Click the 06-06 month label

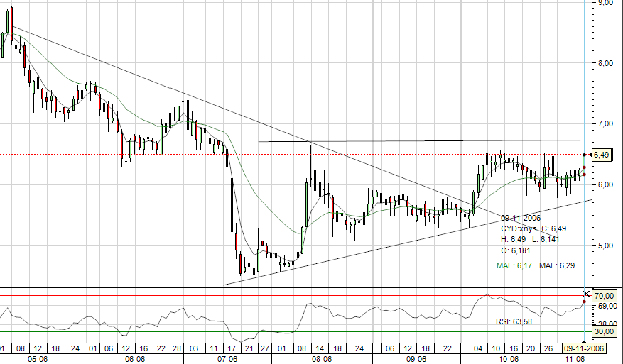135,359
